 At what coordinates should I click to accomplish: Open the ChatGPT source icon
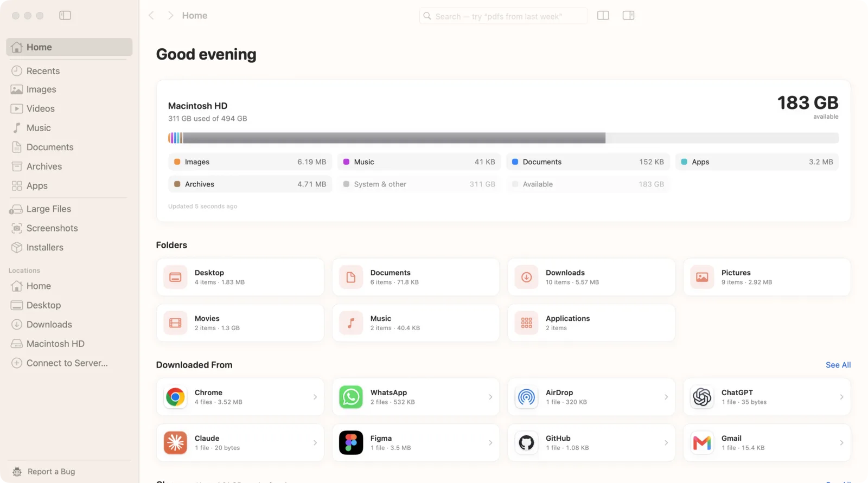[x=702, y=397]
